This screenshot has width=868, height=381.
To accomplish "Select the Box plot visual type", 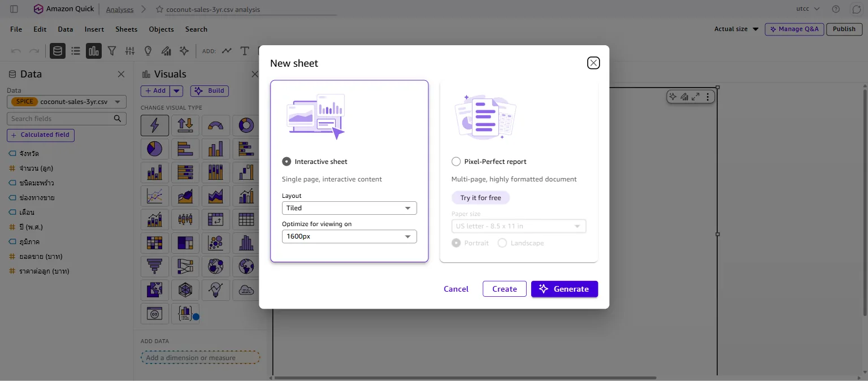I will pyautogui.click(x=185, y=219).
